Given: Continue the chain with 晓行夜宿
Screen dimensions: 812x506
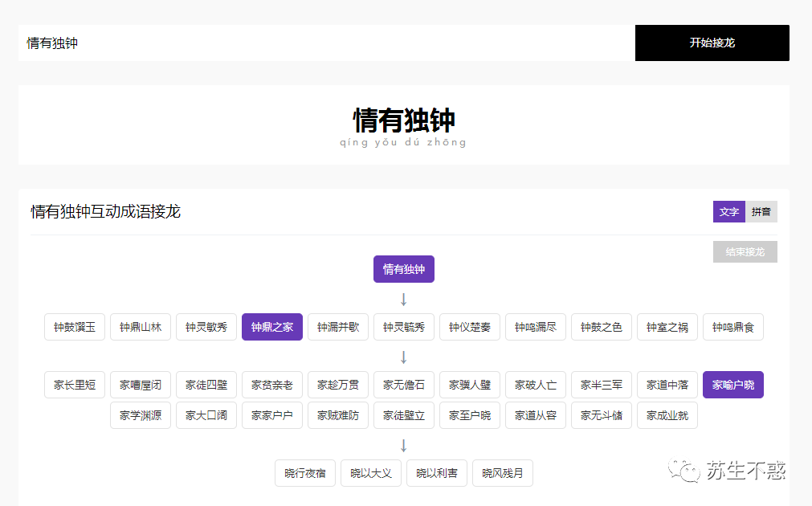Looking at the screenshot, I should [x=305, y=473].
